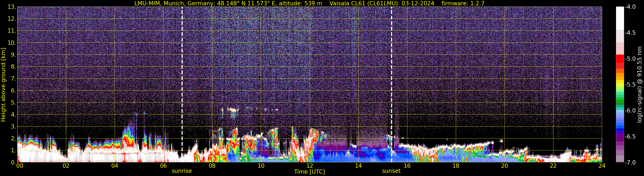Click the "04" time axis tick label
This screenshot has height=176, width=644.
coord(114,166)
